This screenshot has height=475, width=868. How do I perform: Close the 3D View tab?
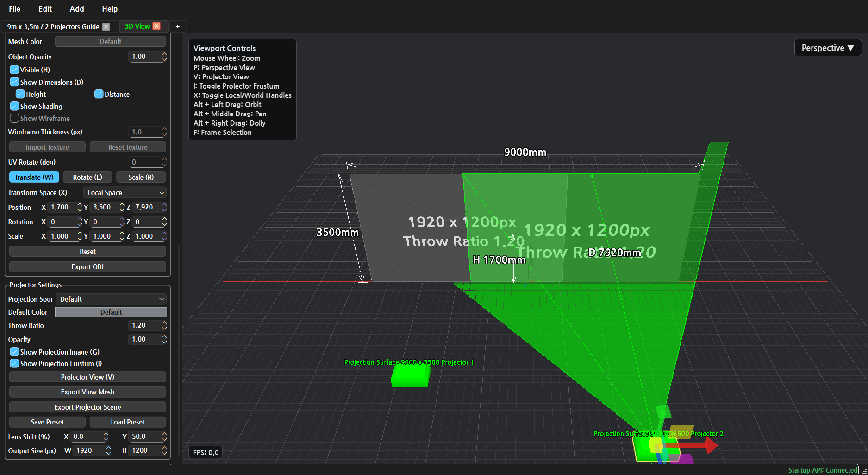coord(156,26)
